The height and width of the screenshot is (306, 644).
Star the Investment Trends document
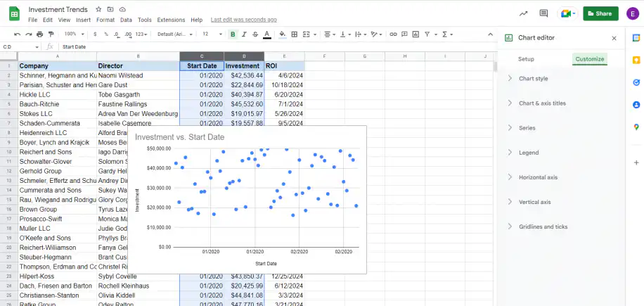pyautogui.click(x=98, y=9)
